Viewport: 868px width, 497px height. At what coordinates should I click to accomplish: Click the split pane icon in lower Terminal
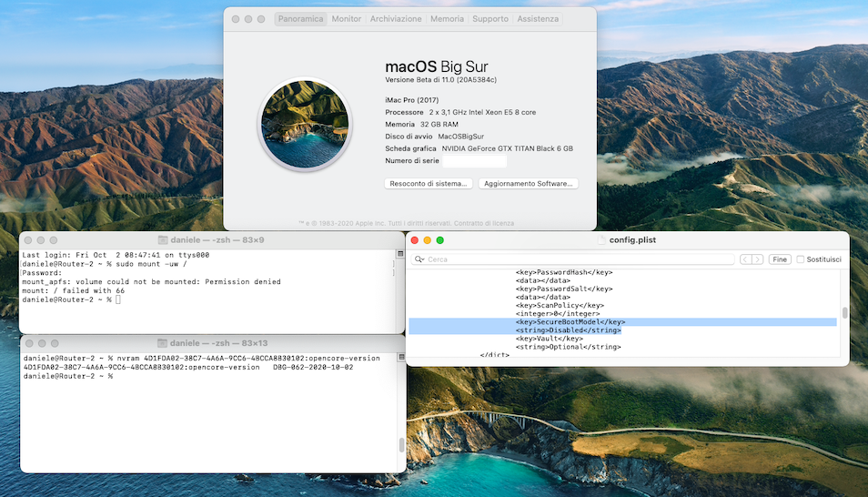click(x=401, y=358)
